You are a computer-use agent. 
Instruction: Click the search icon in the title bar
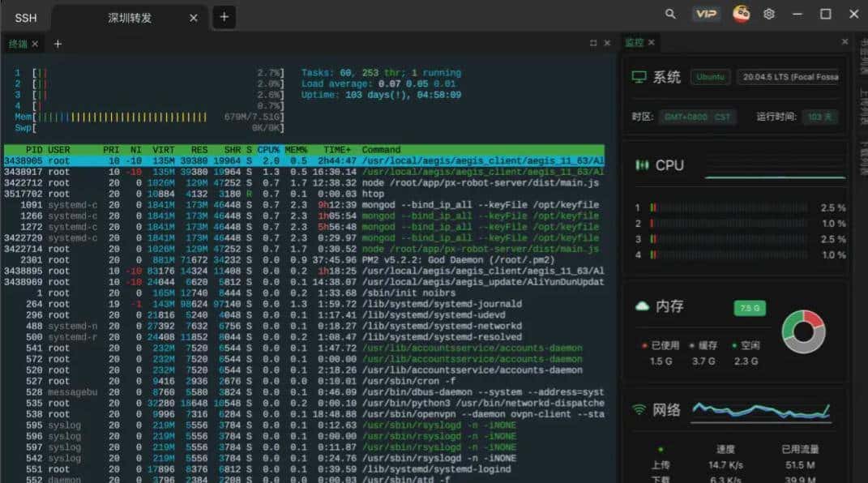(669, 14)
